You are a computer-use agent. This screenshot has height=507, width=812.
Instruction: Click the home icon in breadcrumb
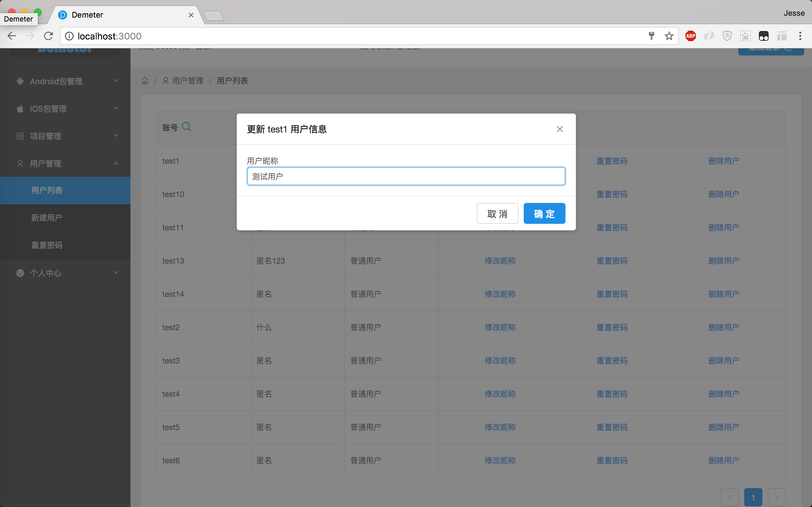tap(145, 81)
